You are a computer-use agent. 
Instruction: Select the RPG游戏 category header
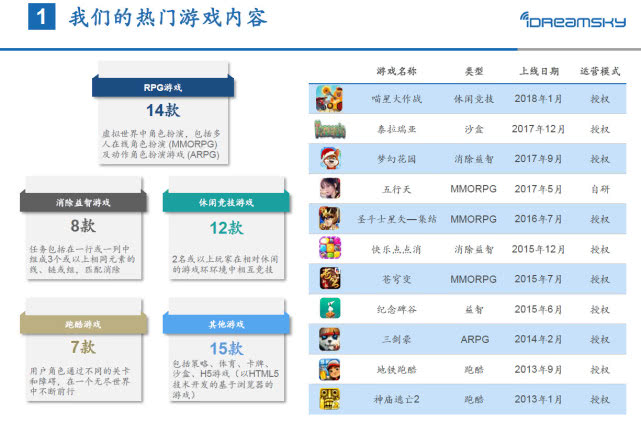pyautogui.click(x=163, y=87)
